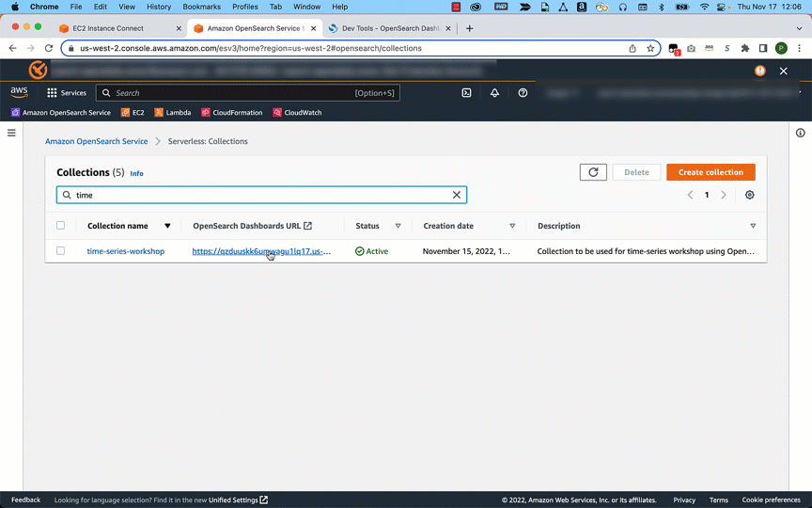The width and height of the screenshot is (812, 508).
Task: Expand the Chrome tab search chevron
Action: tap(799, 28)
